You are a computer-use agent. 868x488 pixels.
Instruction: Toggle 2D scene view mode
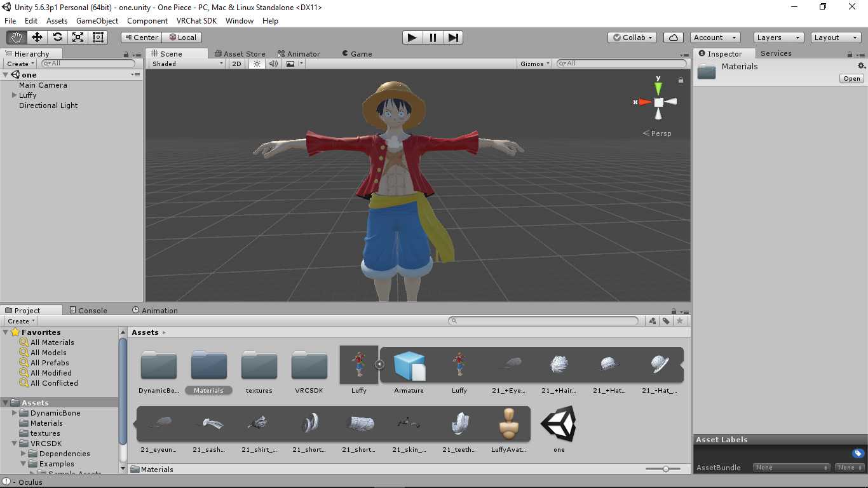(x=236, y=64)
